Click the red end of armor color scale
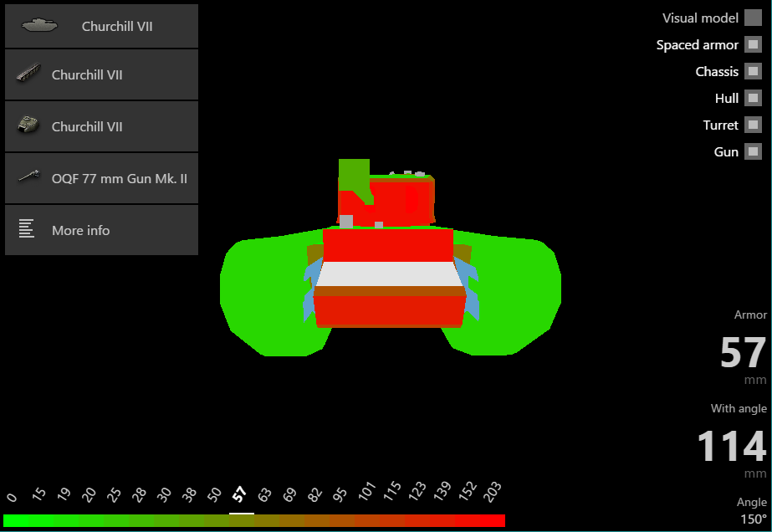772x532 pixels. click(x=493, y=520)
